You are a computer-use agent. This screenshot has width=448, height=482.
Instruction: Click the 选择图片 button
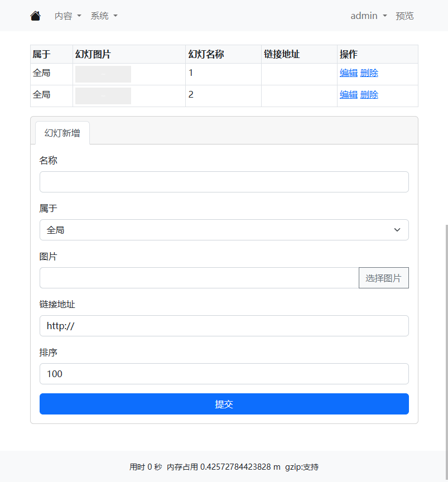tap(384, 278)
